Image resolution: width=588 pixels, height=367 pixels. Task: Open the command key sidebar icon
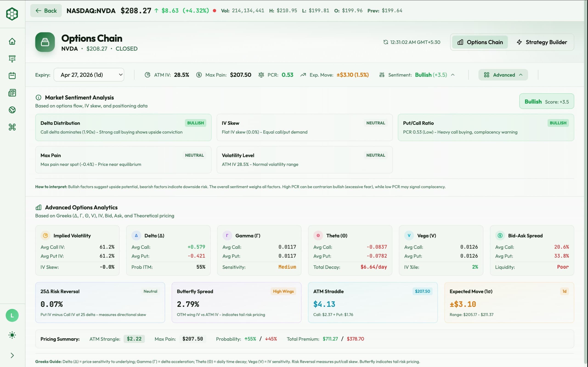click(x=12, y=127)
